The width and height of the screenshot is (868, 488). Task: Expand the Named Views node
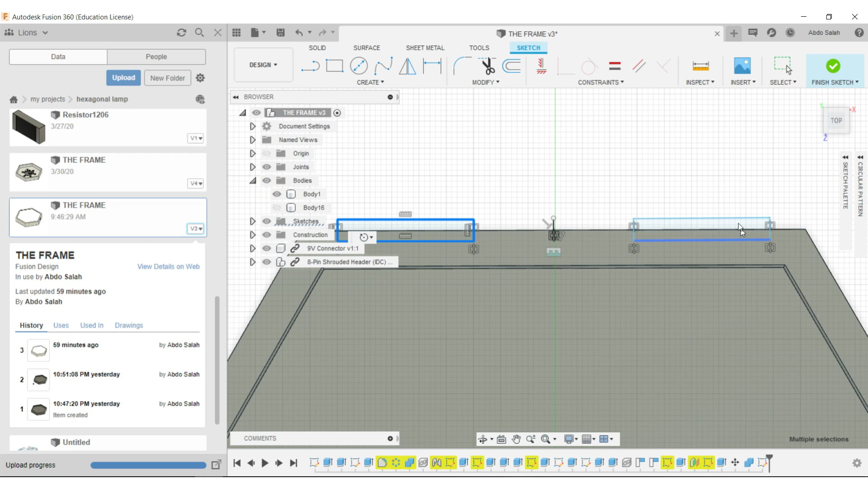[252, 140]
